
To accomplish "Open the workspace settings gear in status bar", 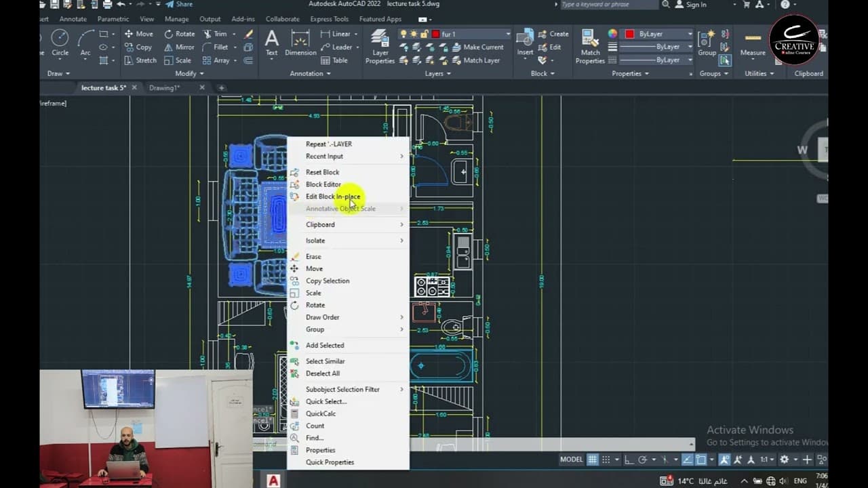I will pos(785,460).
